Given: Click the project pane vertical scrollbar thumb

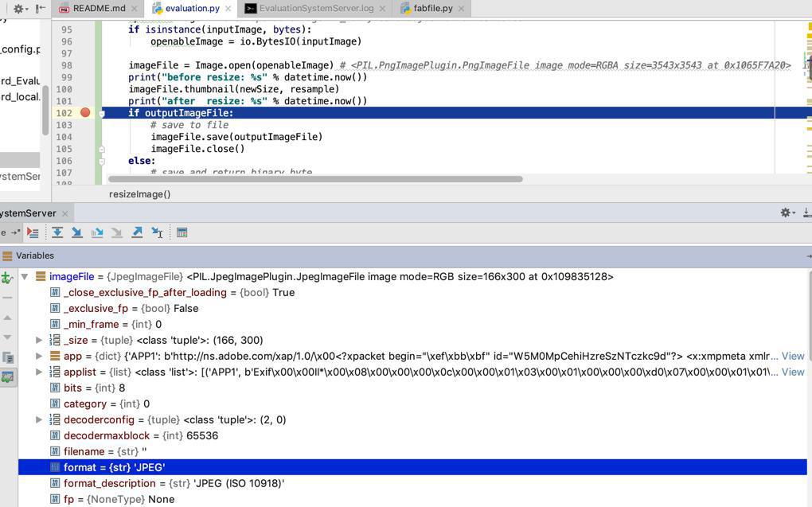Looking at the screenshot, I should pyautogui.click(x=45, y=110).
